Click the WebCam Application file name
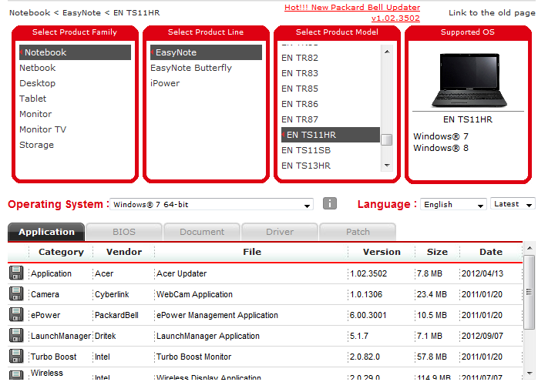The height and width of the screenshot is (392, 538). [194, 295]
